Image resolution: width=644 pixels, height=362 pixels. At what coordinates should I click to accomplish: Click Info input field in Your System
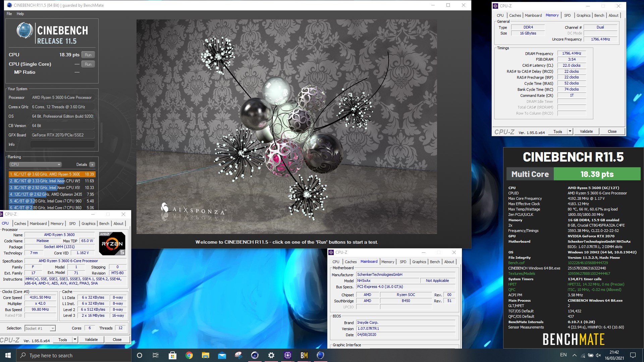pyautogui.click(x=62, y=144)
